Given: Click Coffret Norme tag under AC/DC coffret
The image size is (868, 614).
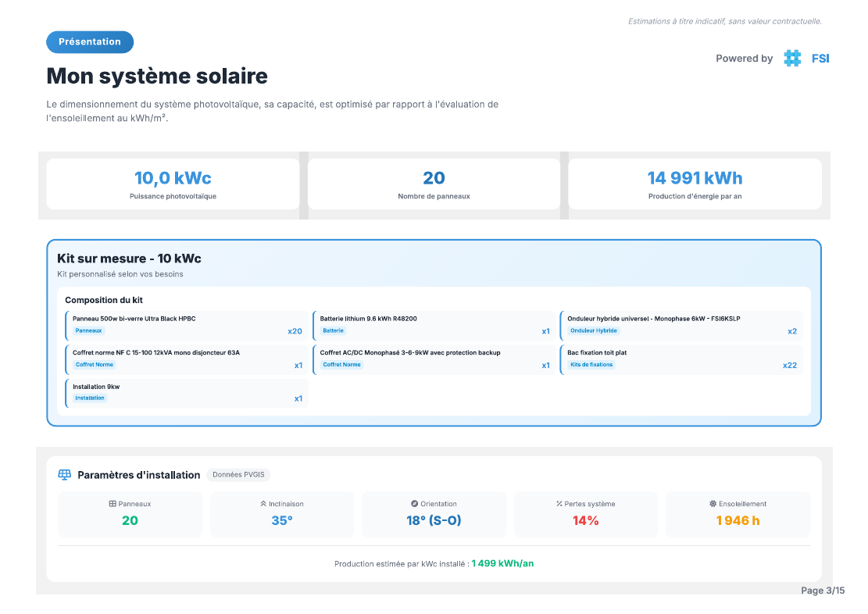Looking at the screenshot, I should point(341,364).
